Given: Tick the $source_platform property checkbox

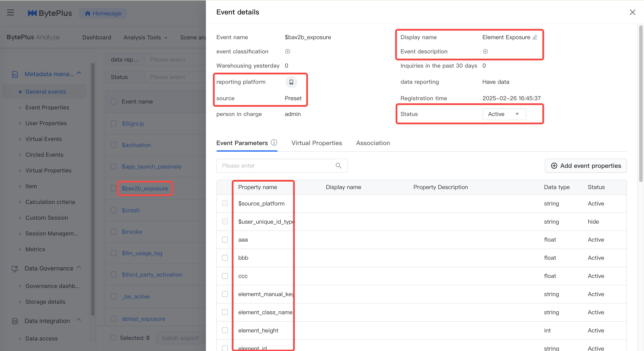Looking at the screenshot, I should click(x=225, y=203).
